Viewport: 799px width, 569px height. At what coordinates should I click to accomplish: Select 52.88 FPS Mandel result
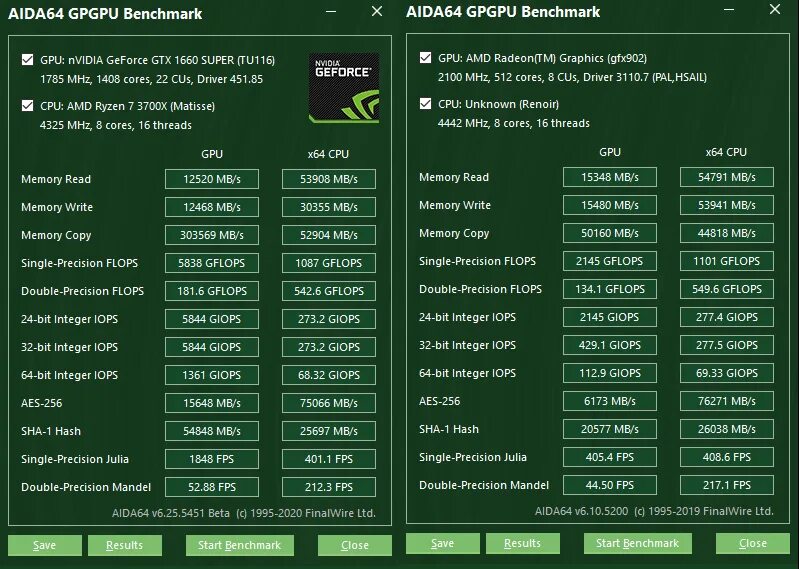coord(212,487)
